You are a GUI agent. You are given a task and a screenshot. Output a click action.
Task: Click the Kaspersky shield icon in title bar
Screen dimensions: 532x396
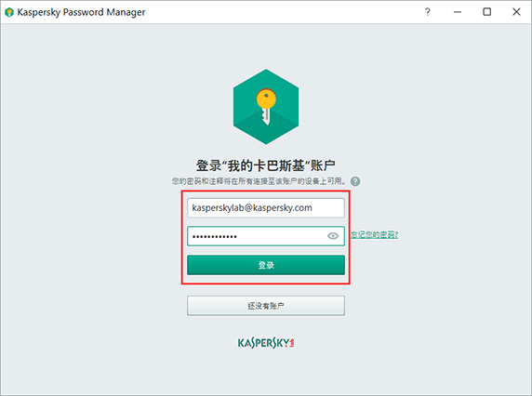click(9, 12)
